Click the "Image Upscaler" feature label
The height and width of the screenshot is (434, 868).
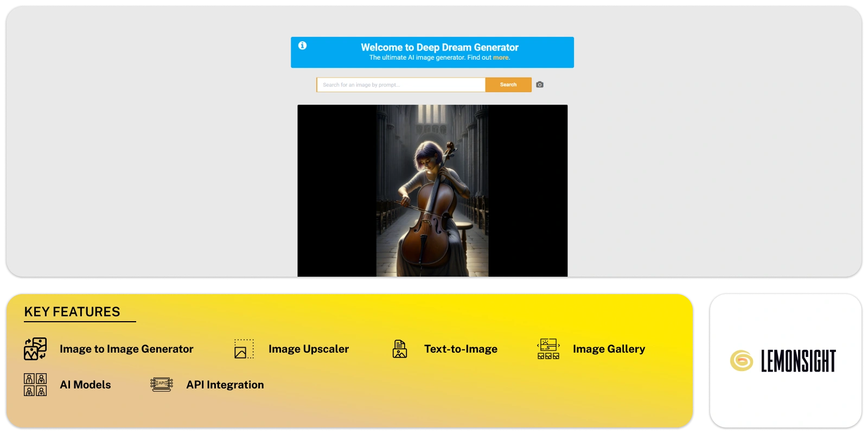point(309,349)
